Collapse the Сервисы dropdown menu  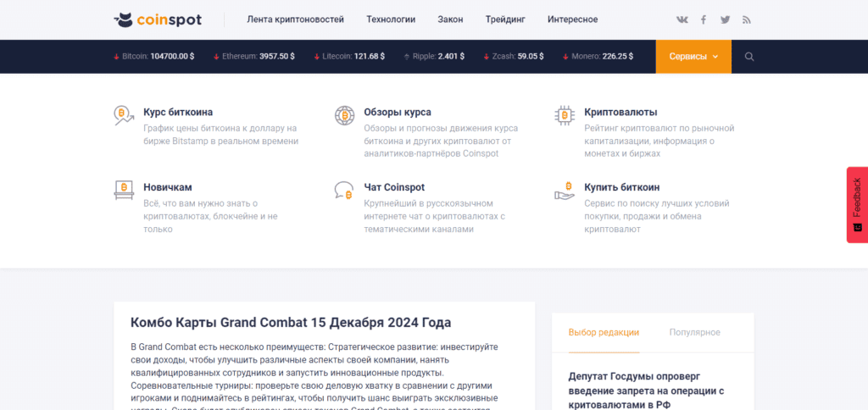pos(693,57)
